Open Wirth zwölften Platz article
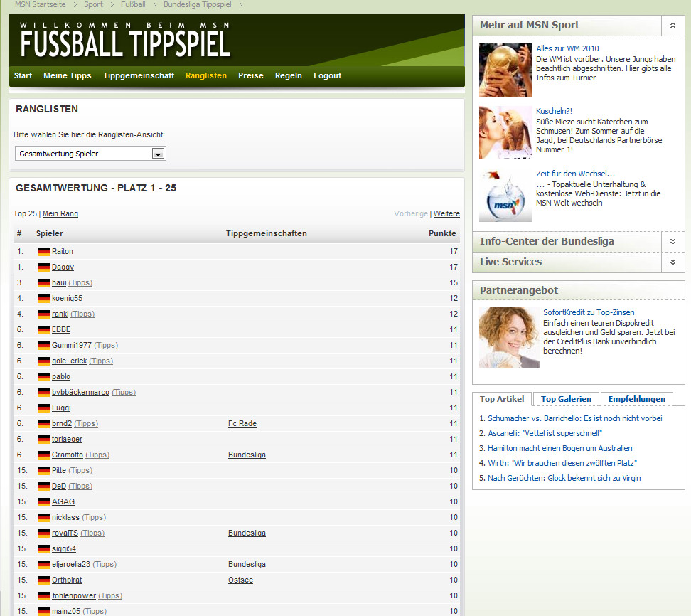 coord(562,463)
